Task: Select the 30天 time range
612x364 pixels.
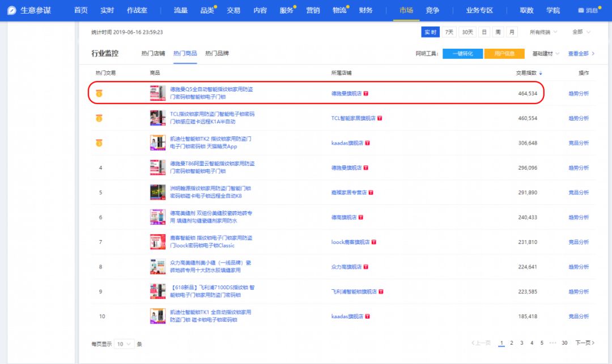Action: (467, 32)
